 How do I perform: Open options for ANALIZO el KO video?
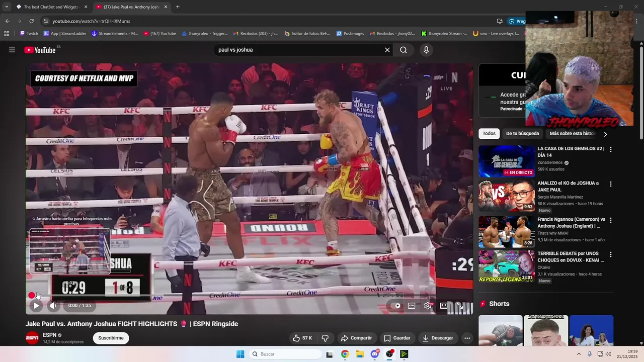coord(611,185)
